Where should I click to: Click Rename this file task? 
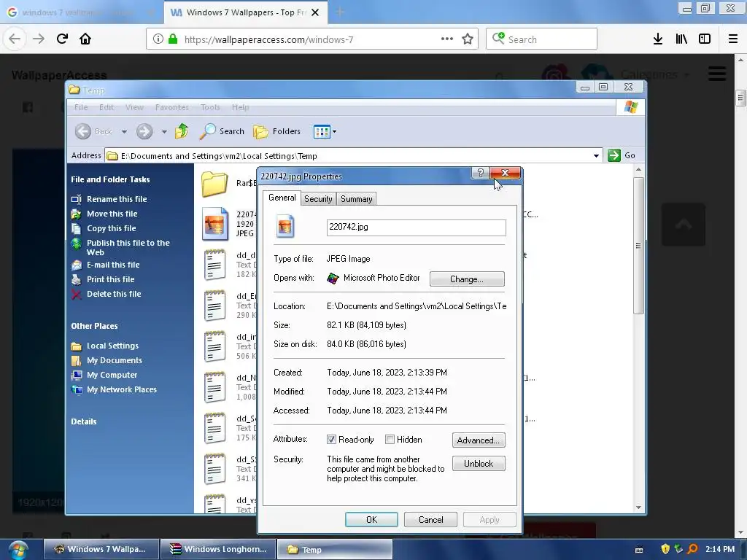117,199
